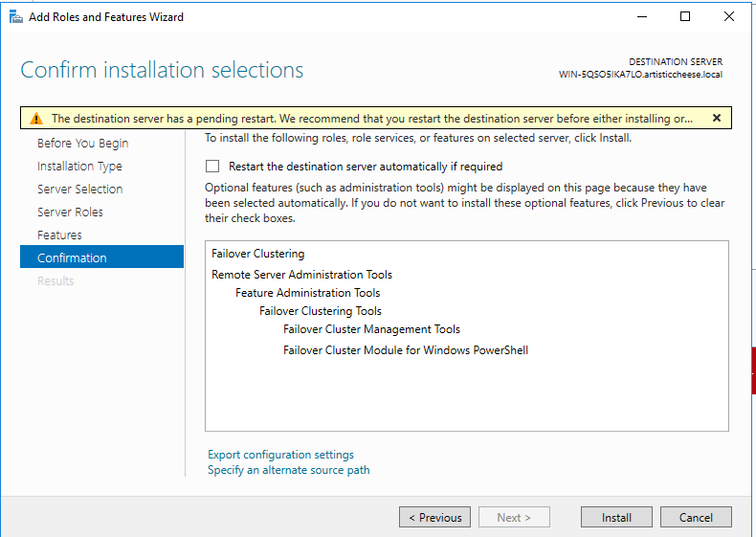
Task: Navigate to the Server Selection step
Action: 79,190
